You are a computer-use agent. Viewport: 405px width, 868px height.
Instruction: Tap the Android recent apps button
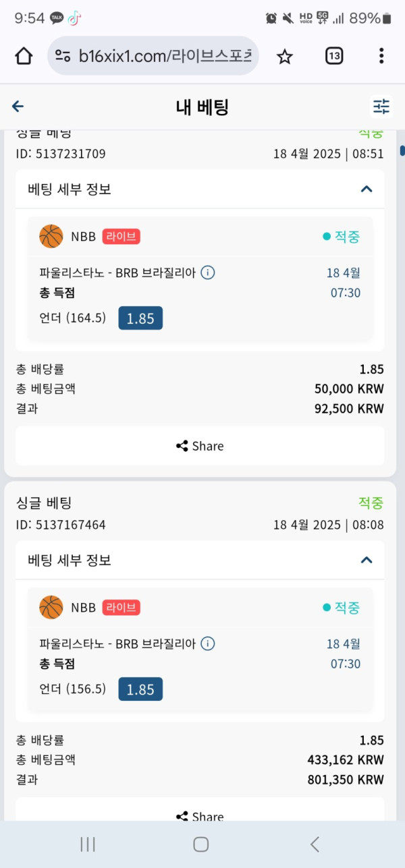coord(88,844)
